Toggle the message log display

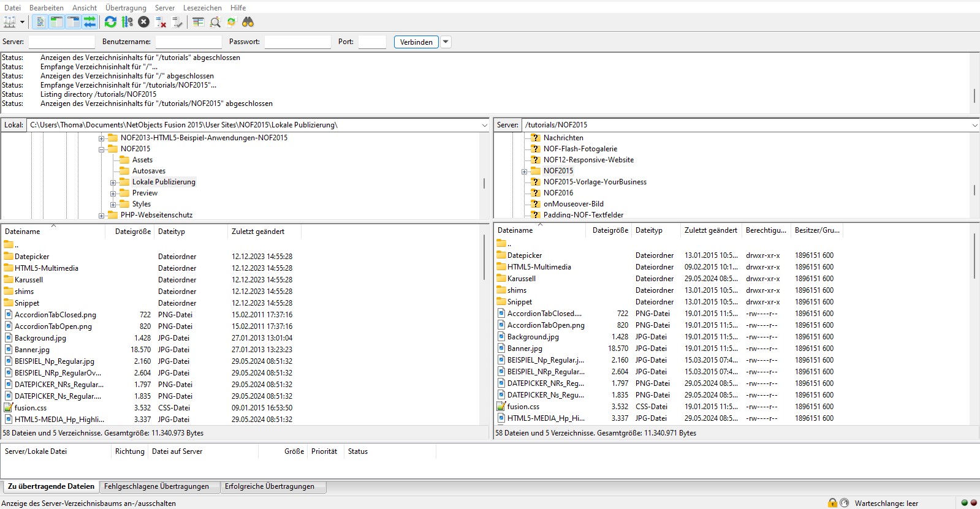[40, 22]
